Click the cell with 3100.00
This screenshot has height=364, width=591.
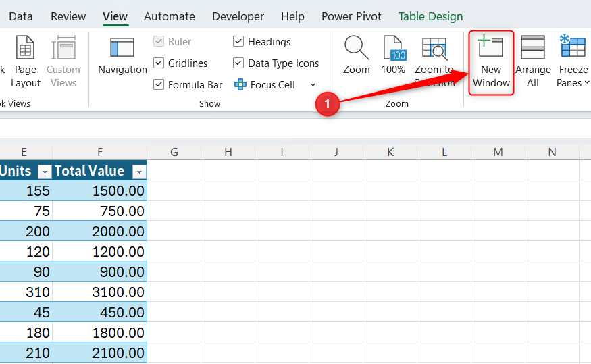tap(99, 292)
